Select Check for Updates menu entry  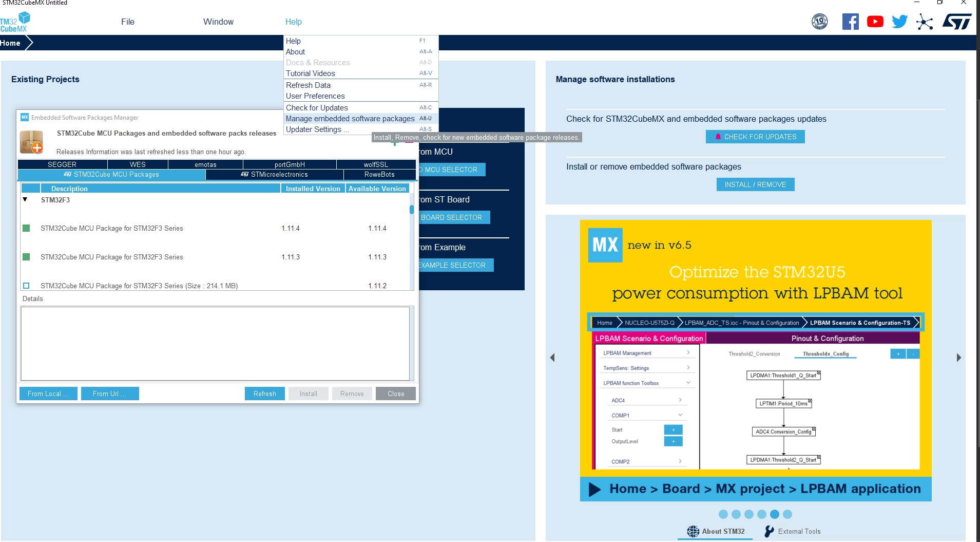pos(361,108)
